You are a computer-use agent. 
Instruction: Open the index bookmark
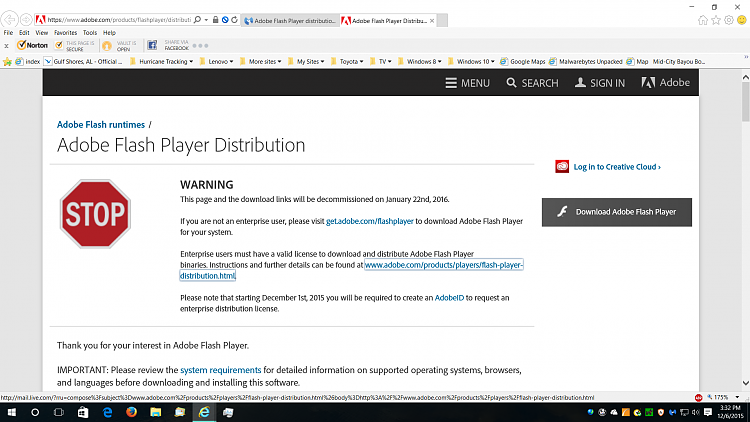coord(28,61)
